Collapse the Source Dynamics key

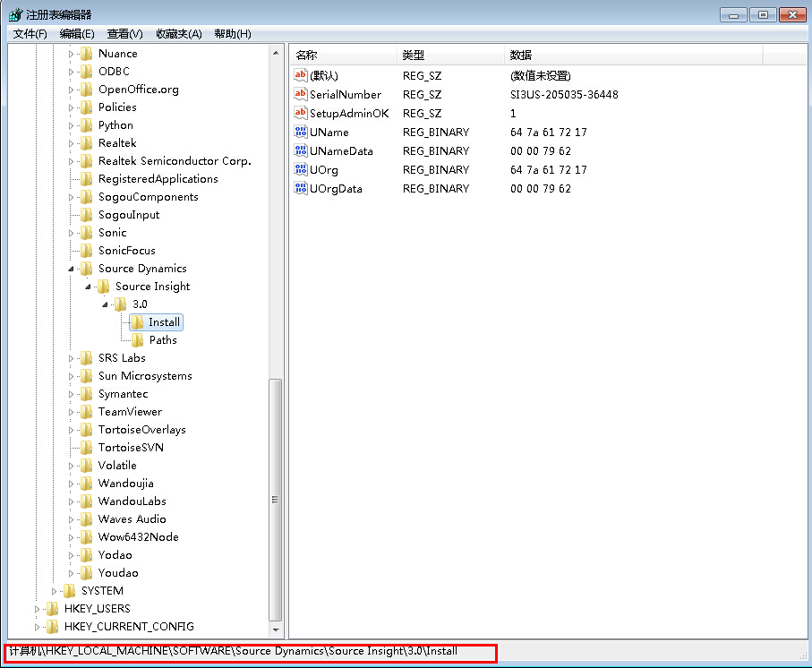pos(71,269)
